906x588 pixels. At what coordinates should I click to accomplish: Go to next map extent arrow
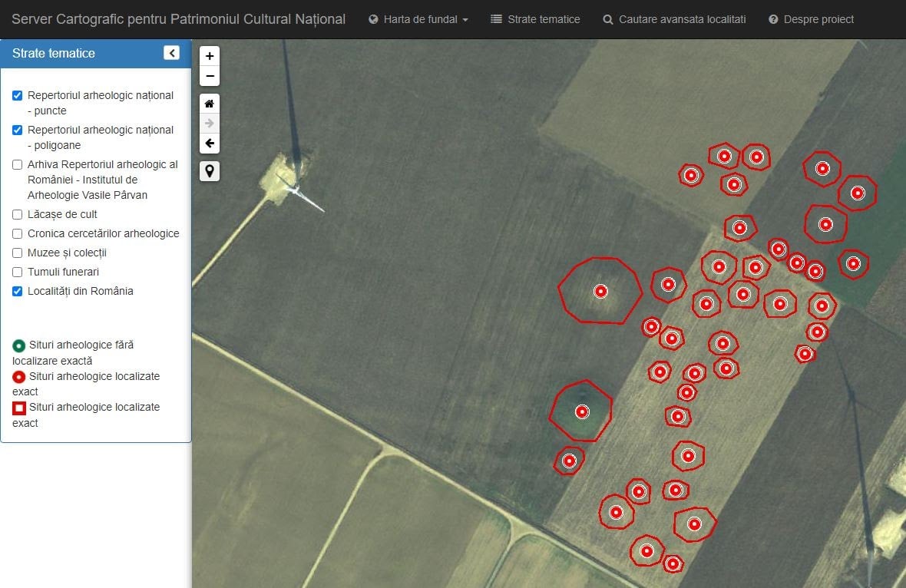coord(210,123)
